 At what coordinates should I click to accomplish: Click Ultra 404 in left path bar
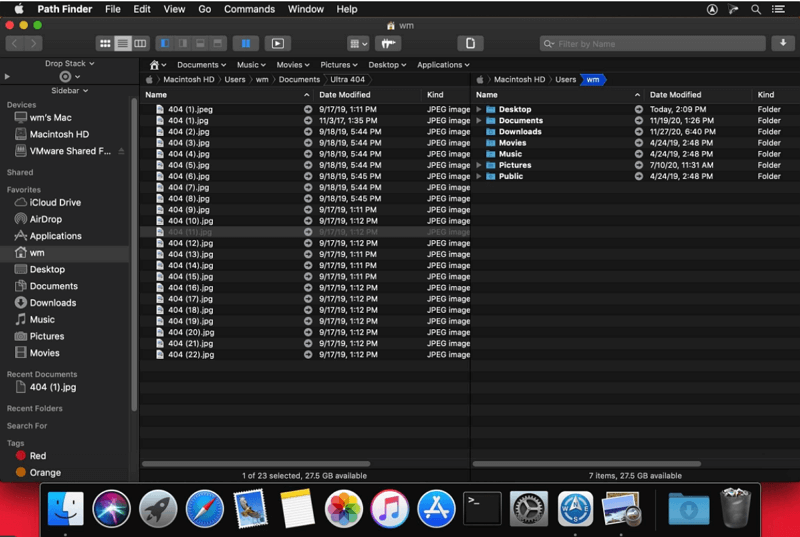coord(347,80)
